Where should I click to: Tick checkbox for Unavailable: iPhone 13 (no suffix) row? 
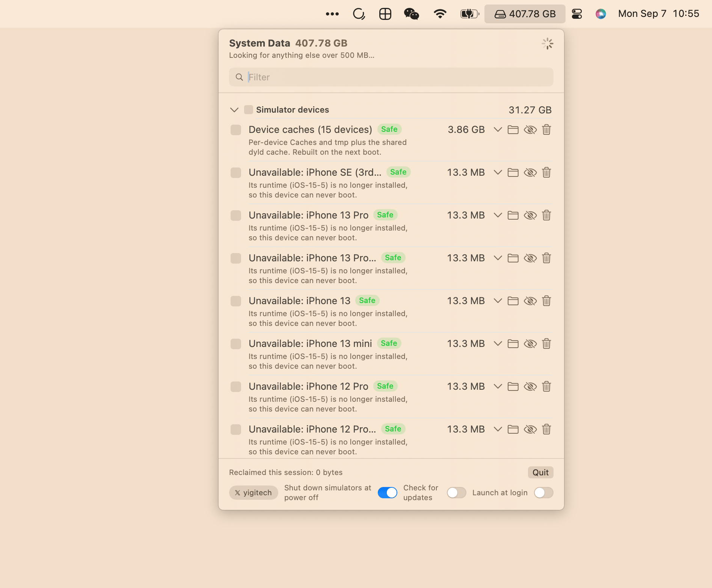click(236, 301)
